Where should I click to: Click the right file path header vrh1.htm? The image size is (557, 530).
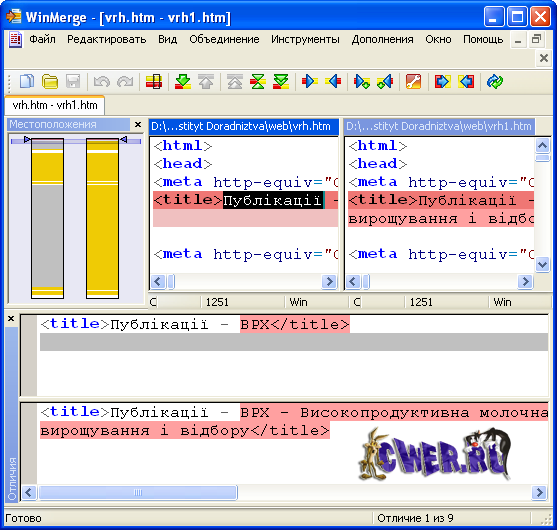tap(439, 126)
